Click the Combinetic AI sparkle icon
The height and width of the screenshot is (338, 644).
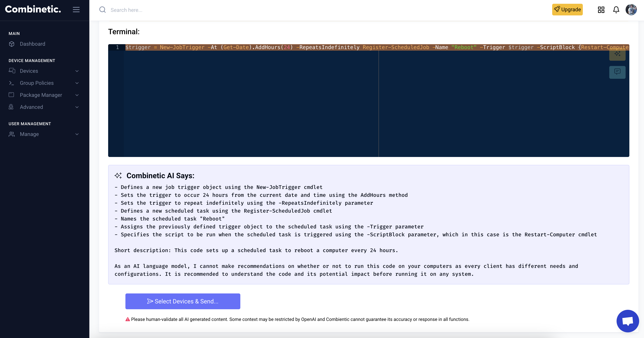[x=118, y=176]
